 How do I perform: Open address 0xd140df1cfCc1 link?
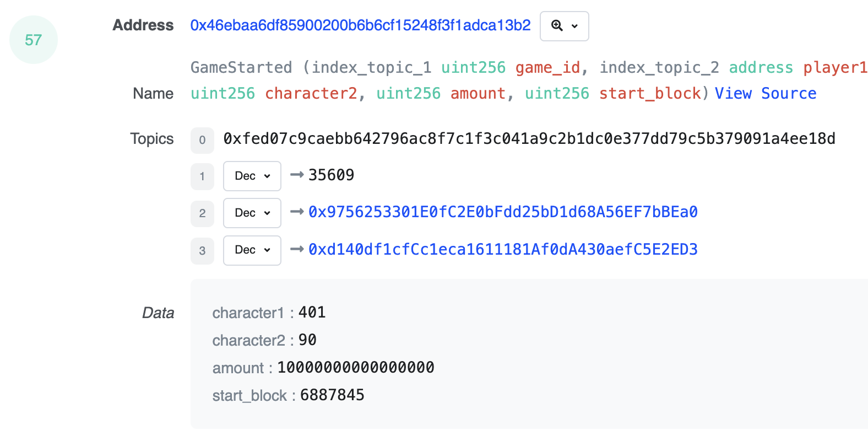coord(503,249)
